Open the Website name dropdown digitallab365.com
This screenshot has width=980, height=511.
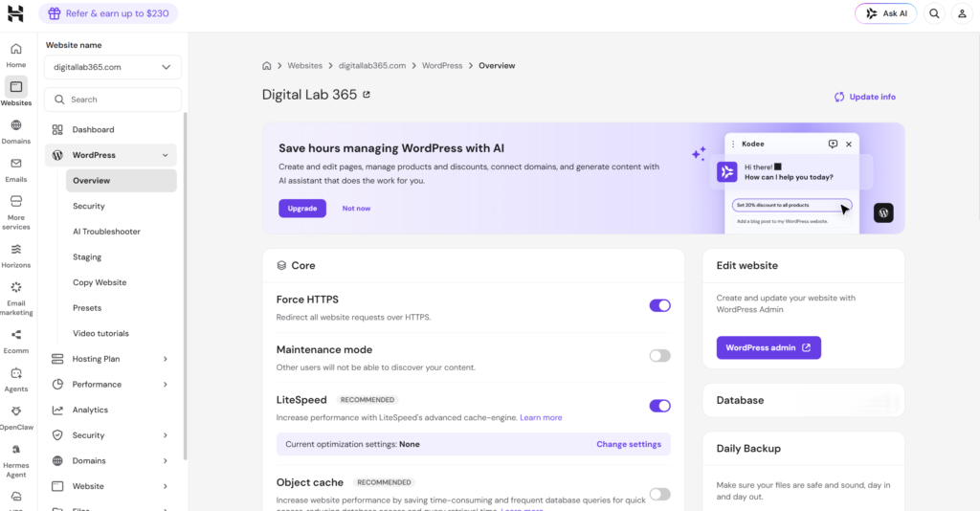pos(113,67)
